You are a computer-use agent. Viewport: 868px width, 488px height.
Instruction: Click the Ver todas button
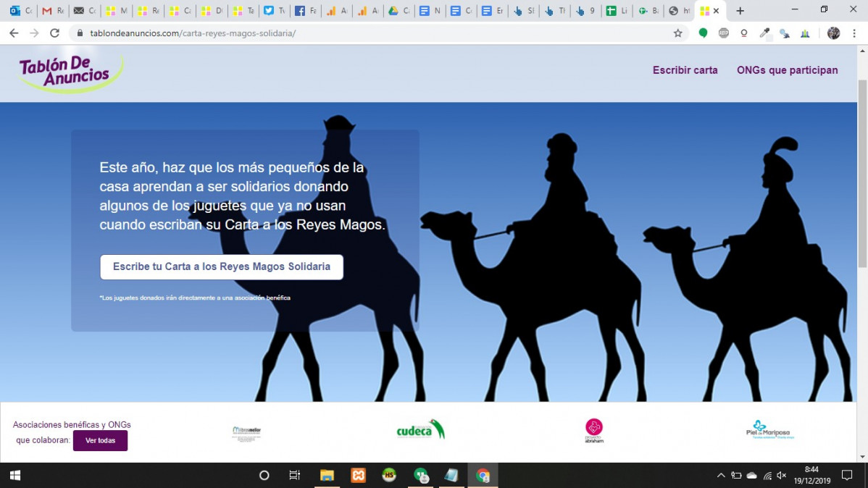(x=100, y=440)
